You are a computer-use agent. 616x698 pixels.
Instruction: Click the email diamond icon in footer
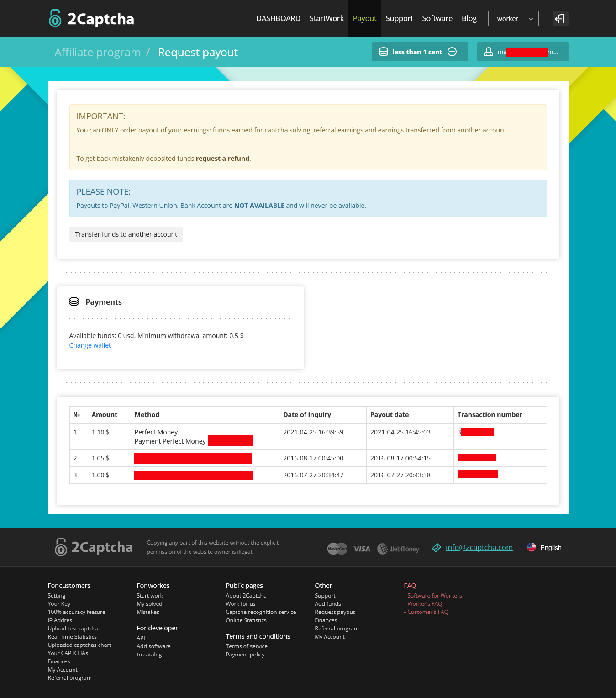[437, 547]
